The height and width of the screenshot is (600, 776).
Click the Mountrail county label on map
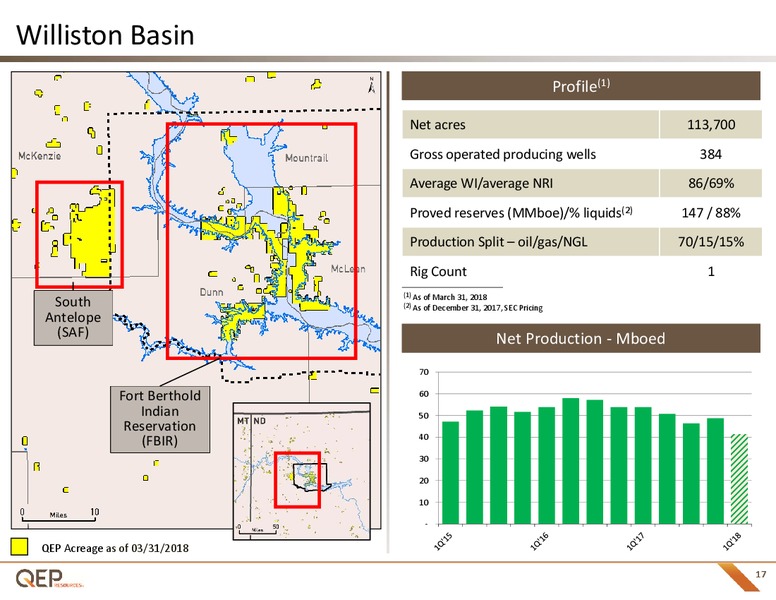tap(306, 158)
